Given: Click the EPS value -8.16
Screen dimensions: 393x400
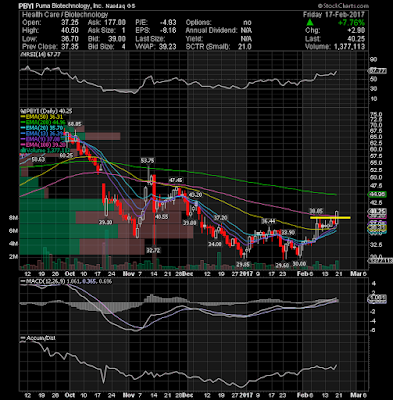Looking at the screenshot, I should (x=168, y=31).
